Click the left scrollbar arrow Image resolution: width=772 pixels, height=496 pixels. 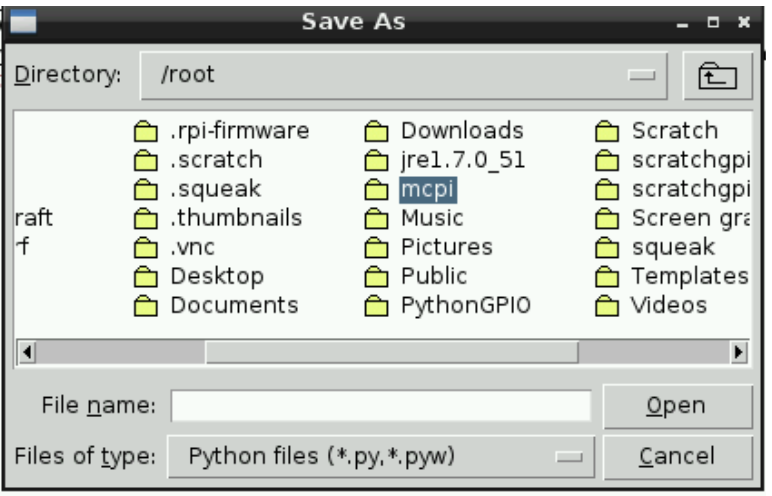pyautogui.click(x=27, y=352)
